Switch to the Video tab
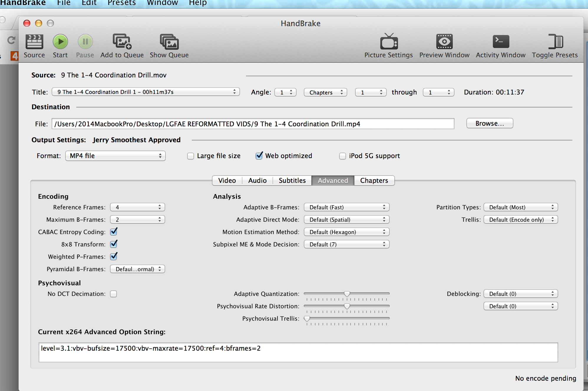The width and height of the screenshot is (588, 391). (227, 180)
